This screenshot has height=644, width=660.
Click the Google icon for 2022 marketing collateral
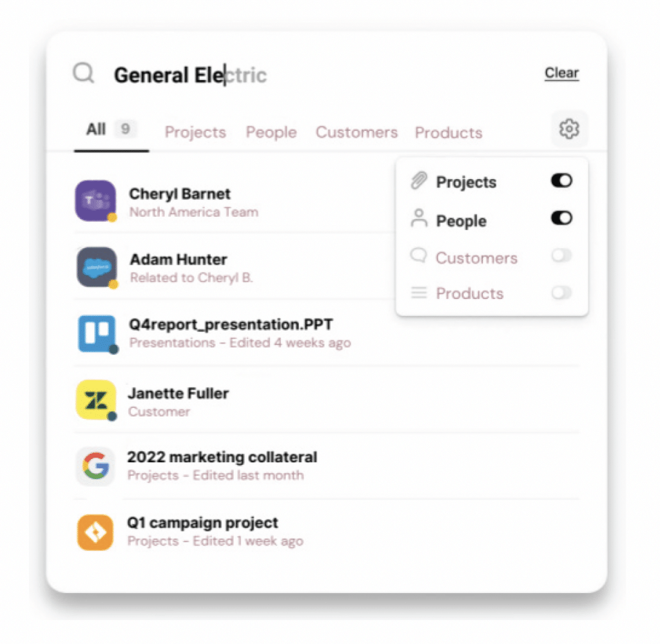(x=95, y=466)
